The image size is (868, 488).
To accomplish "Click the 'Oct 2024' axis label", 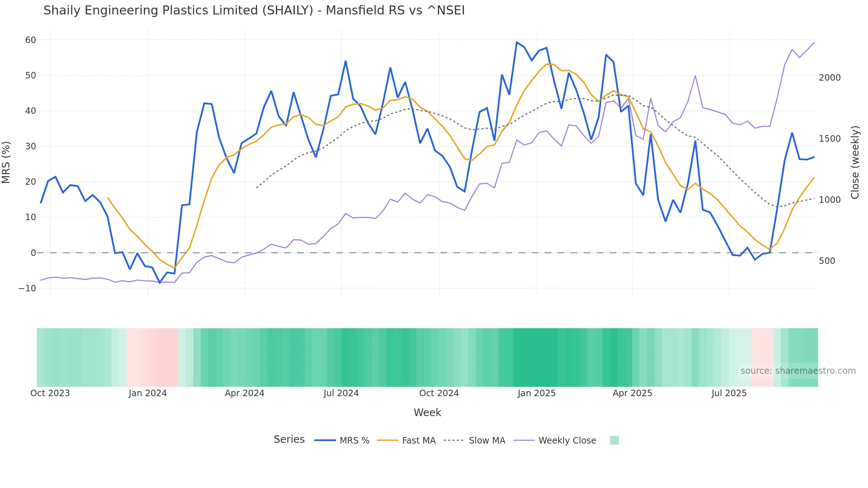I will (x=439, y=393).
